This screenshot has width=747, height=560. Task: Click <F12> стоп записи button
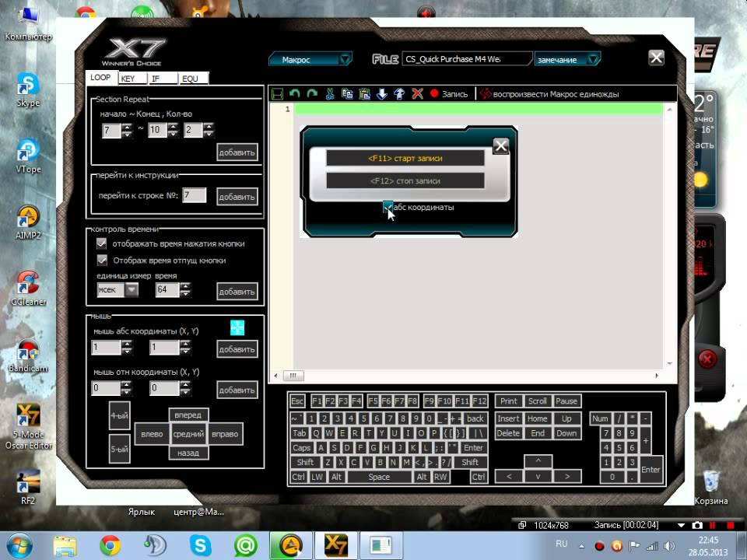point(405,180)
